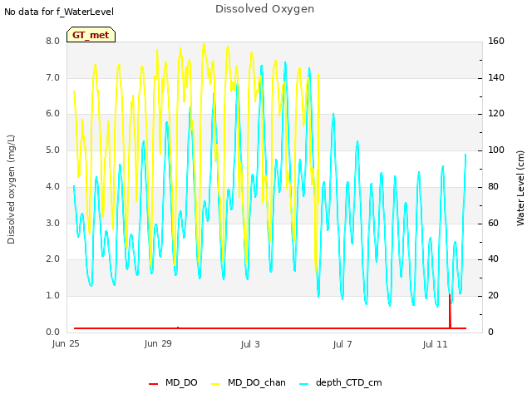The image size is (532, 399).
Task: Click the 4.0 left axis value
Action: [52, 186]
